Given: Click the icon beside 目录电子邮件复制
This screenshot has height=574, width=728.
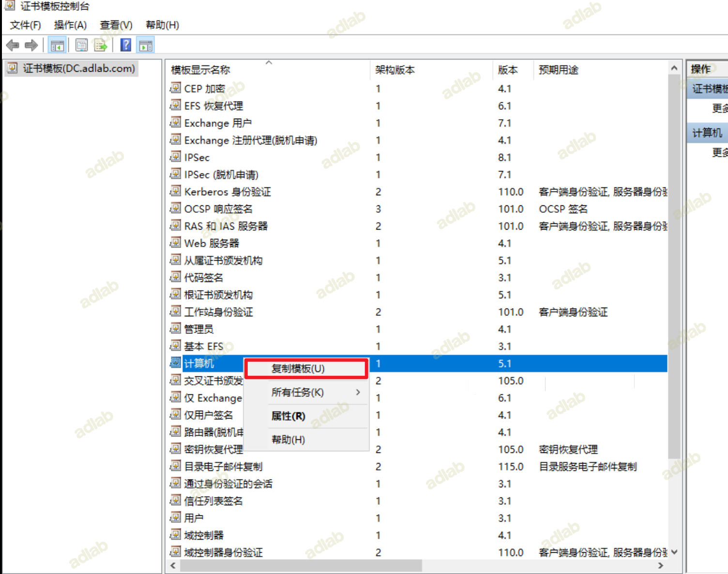Looking at the screenshot, I should 175,466.
